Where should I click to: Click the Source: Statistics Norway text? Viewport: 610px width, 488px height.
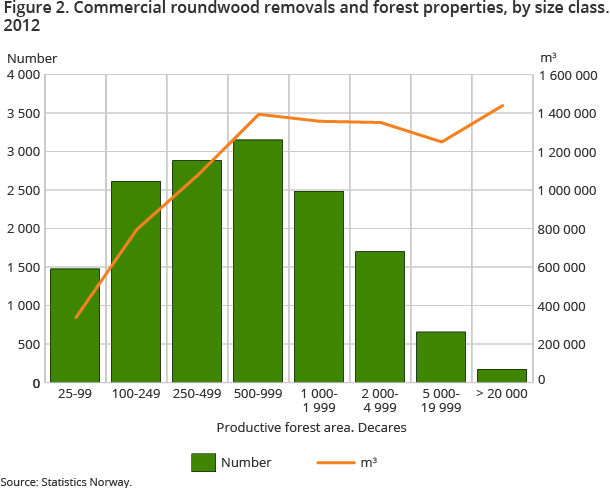pyautogui.click(x=66, y=481)
